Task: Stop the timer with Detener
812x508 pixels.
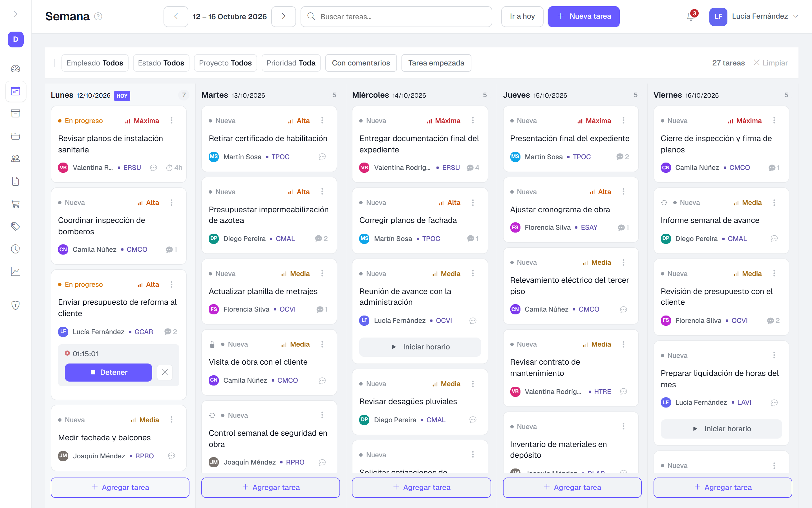Action: click(108, 372)
